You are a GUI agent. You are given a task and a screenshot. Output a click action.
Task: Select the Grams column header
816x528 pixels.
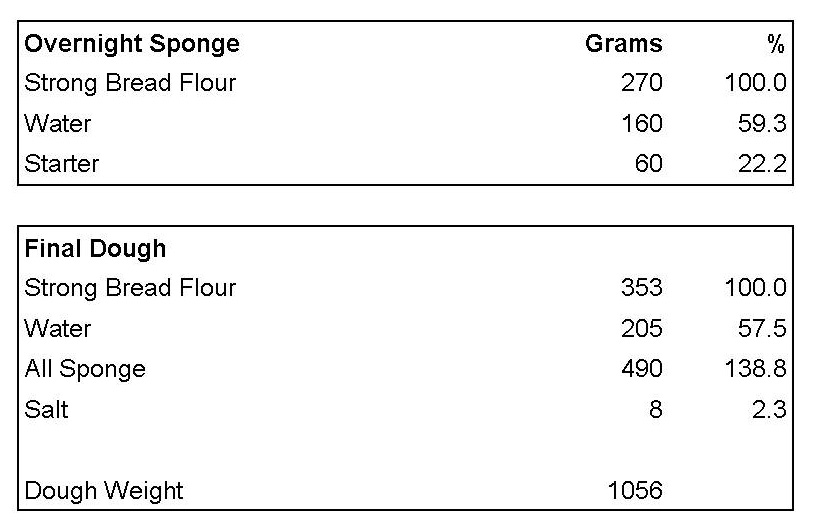click(623, 44)
